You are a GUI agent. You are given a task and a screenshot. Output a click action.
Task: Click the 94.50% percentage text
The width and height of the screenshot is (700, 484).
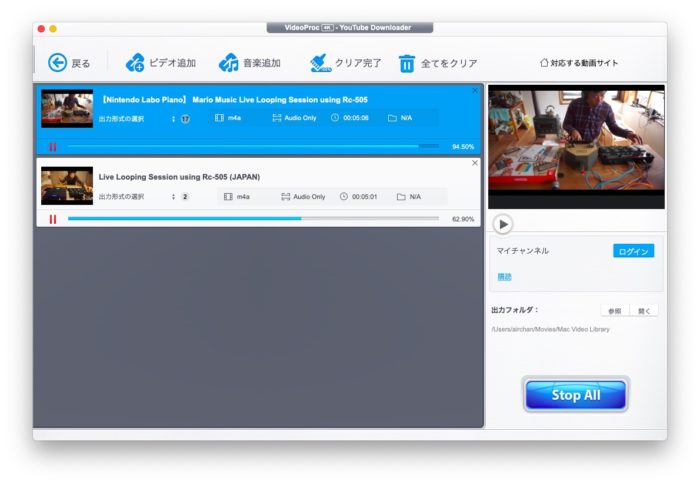point(463,146)
